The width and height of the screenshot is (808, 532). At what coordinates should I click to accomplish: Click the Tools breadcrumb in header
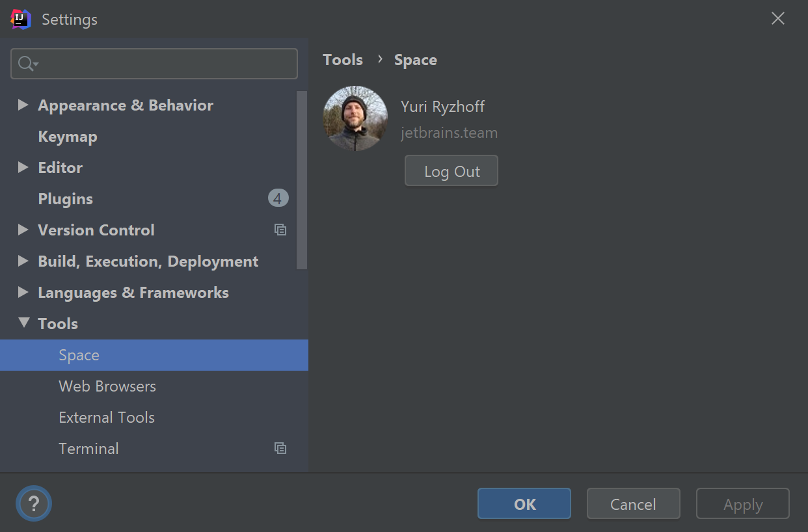point(343,60)
